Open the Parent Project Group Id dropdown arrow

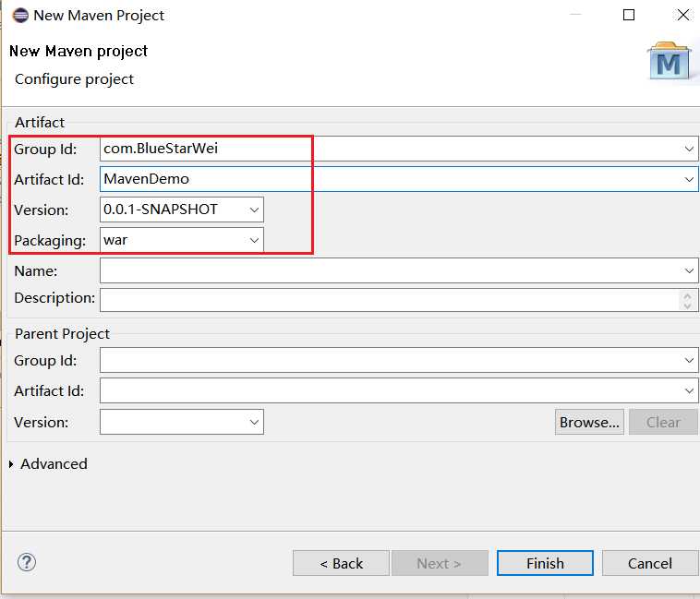[689, 360]
